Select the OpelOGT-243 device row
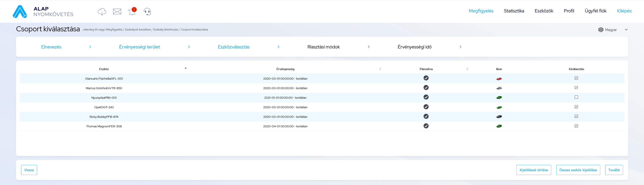Image resolution: width=644 pixels, height=185 pixels. (x=104, y=107)
